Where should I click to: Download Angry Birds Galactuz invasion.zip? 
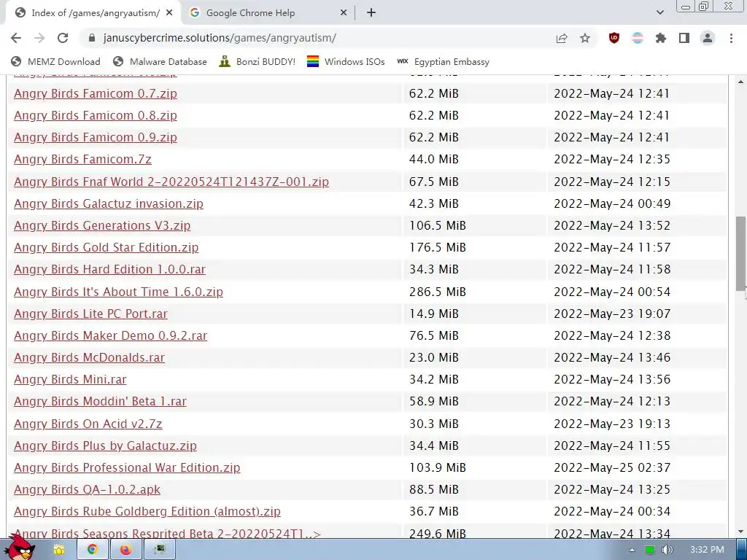click(x=109, y=203)
